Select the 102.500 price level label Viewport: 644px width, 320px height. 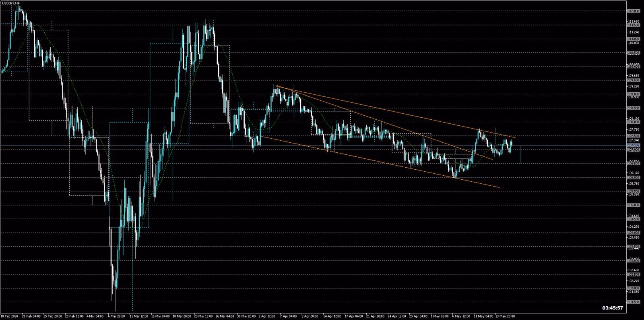pos(634,274)
